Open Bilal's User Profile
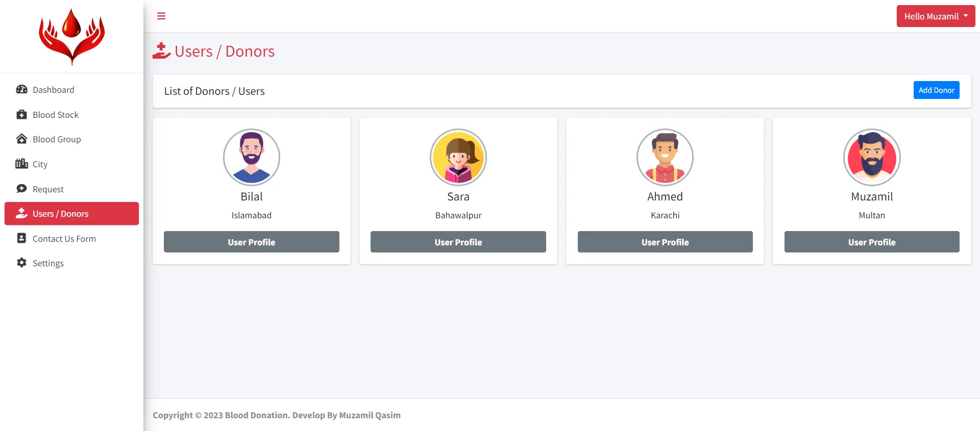 click(251, 242)
